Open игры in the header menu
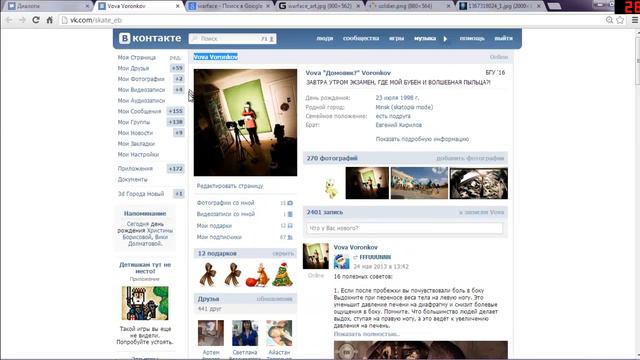 click(x=396, y=38)
